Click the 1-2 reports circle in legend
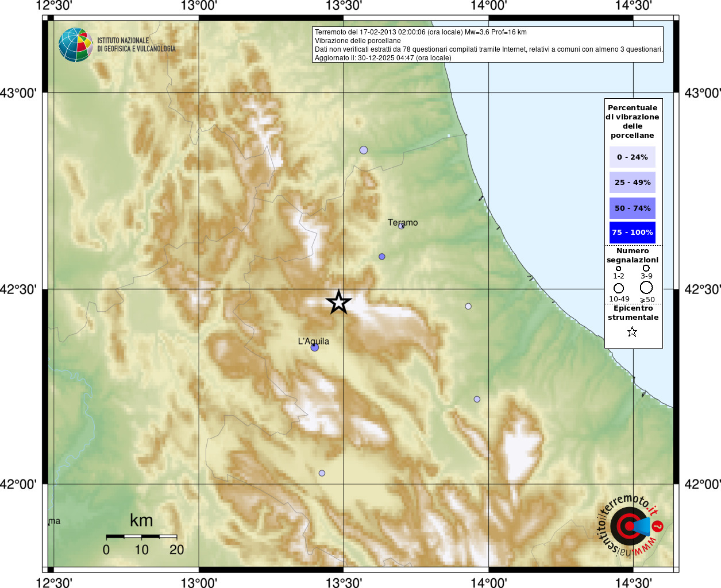This screenshot has height=588, width=721. [619, 268]
